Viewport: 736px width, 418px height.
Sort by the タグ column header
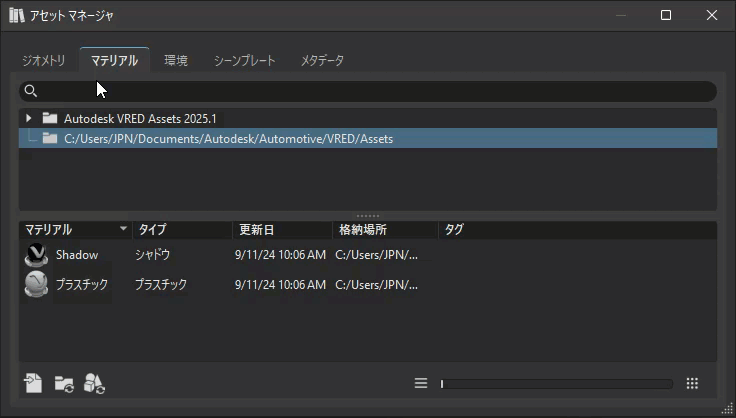point(577,229)
